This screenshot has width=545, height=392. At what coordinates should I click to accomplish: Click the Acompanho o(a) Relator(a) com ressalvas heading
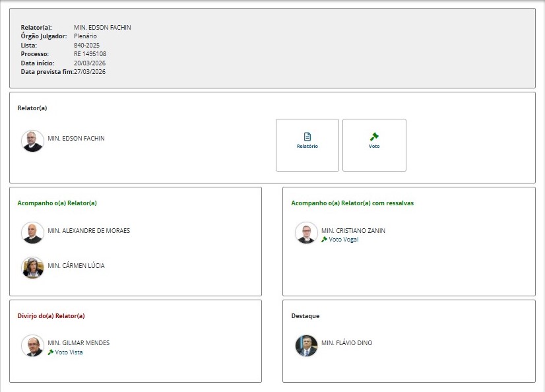coord(352,203)
